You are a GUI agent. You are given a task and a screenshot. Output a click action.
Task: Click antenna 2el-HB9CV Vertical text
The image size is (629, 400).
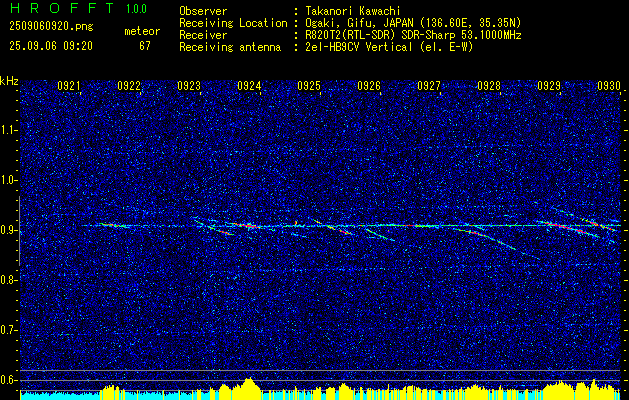point(388,47)
